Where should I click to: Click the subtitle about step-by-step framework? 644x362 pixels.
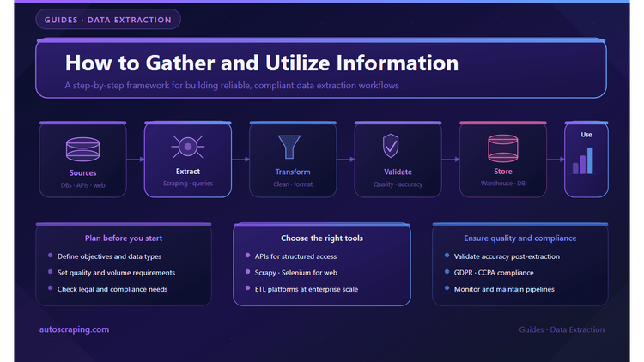pyautogui.click(x=232, y=86)
